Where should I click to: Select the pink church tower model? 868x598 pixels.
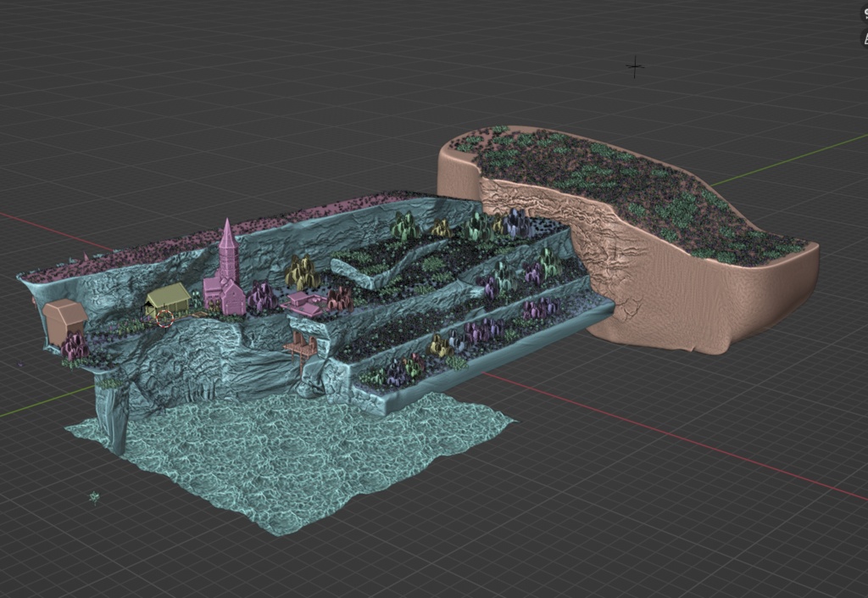(x=228, y=254)
